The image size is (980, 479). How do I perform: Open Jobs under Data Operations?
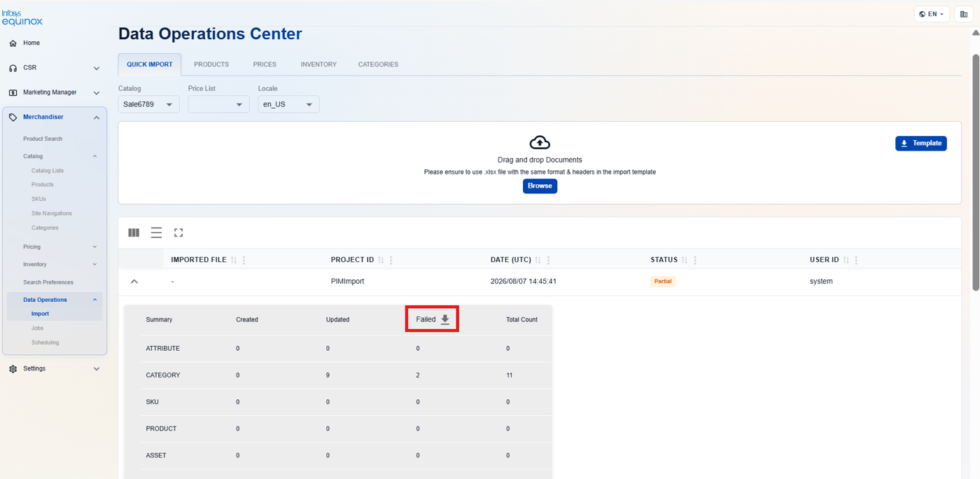tap(37, 328)
